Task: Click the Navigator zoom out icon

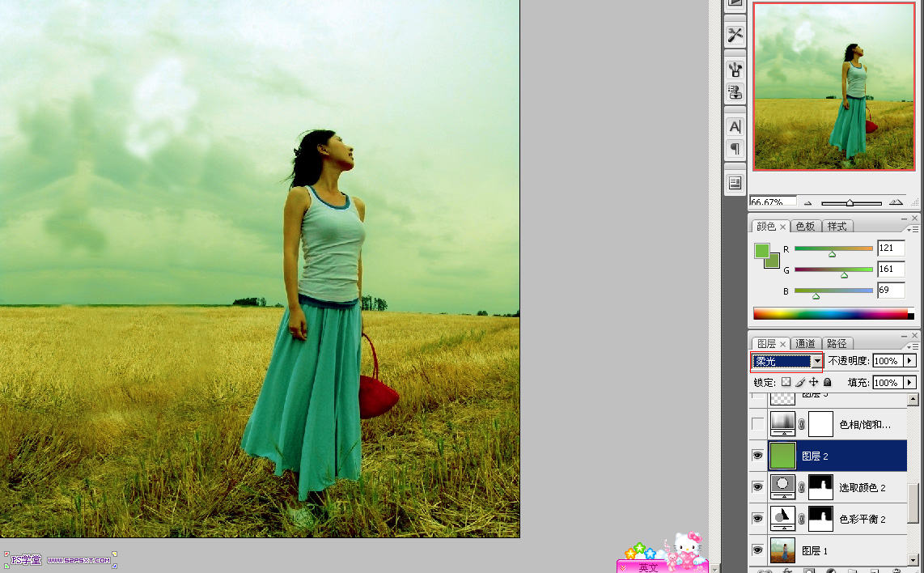Action: 808,203
